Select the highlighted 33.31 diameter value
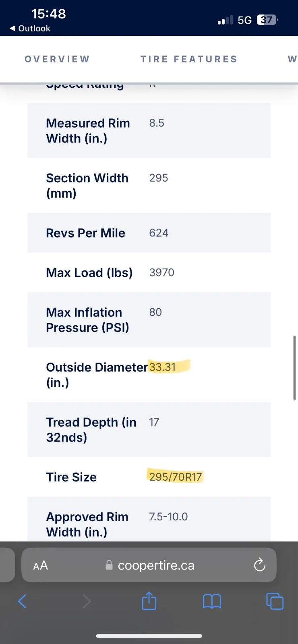Screen dimensions: 298x644 tap(162, 367)
